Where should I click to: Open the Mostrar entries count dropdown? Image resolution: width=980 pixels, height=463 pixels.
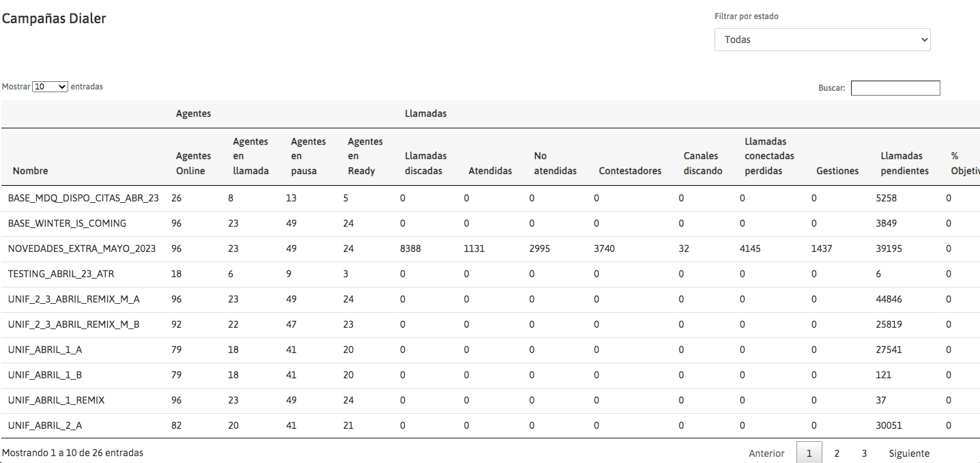(51, 87)
